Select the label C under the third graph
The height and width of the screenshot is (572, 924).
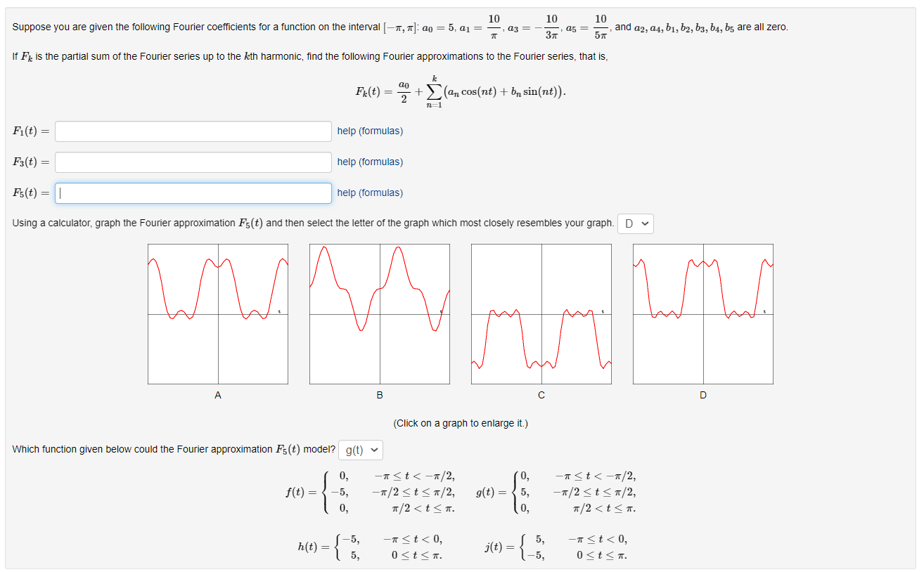pos(541,396)
